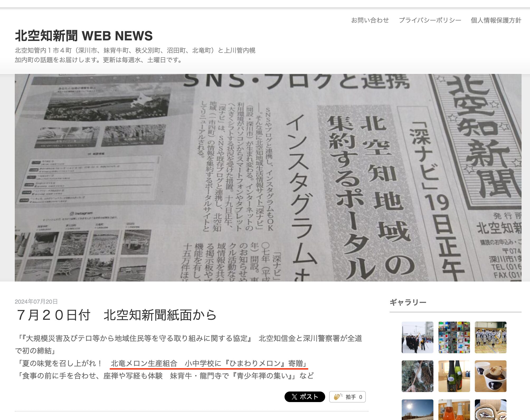Click the ギャラリー sidebar heading
Screen dimensions: 530x420
[408, 302]
